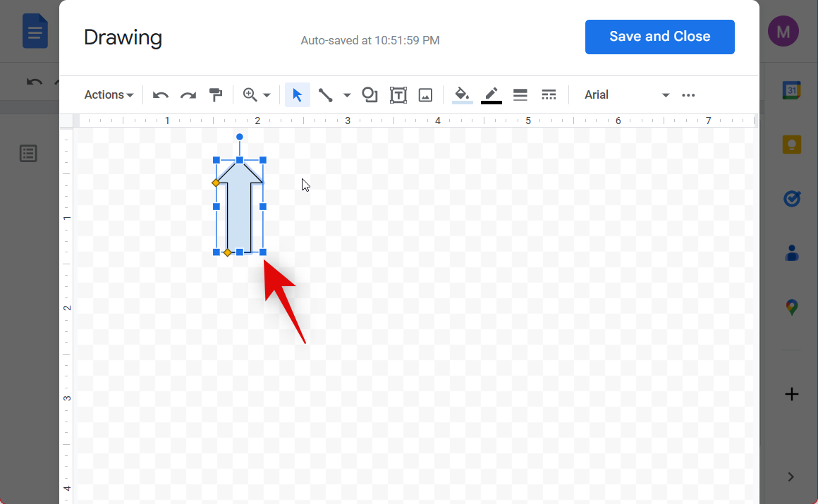The image size is (818, 504).
Task: Click the bottom yellow diamond adjust handle
Action: 228,252
